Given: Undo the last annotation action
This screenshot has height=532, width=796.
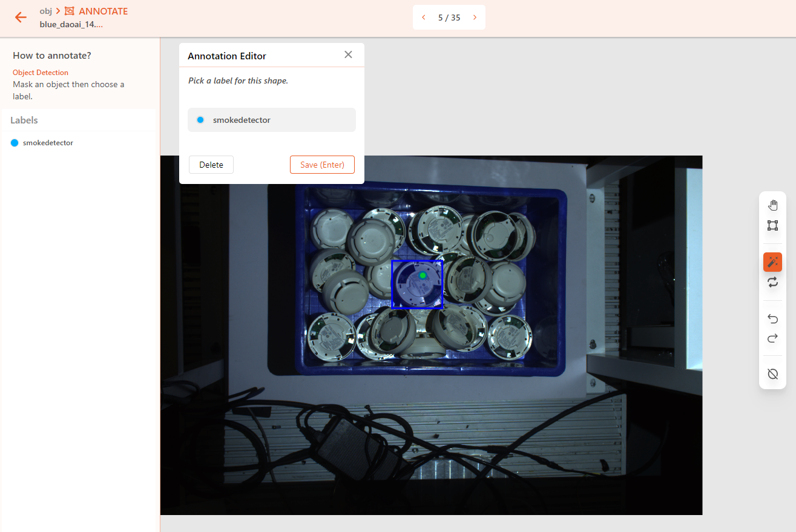Looking at the screenshot, I should (772, 318).
